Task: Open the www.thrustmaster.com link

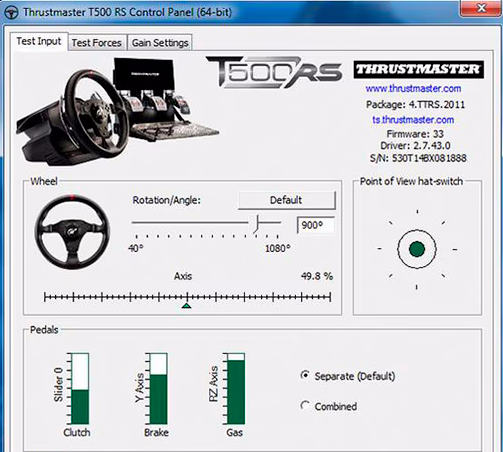Action: (413, 89)
